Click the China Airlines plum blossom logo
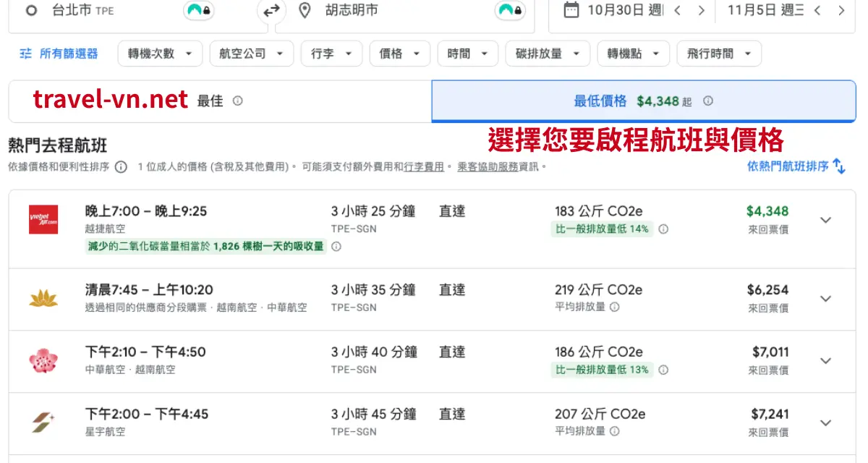Viewport: 868px width, 463px height. [x=43, y=360]
